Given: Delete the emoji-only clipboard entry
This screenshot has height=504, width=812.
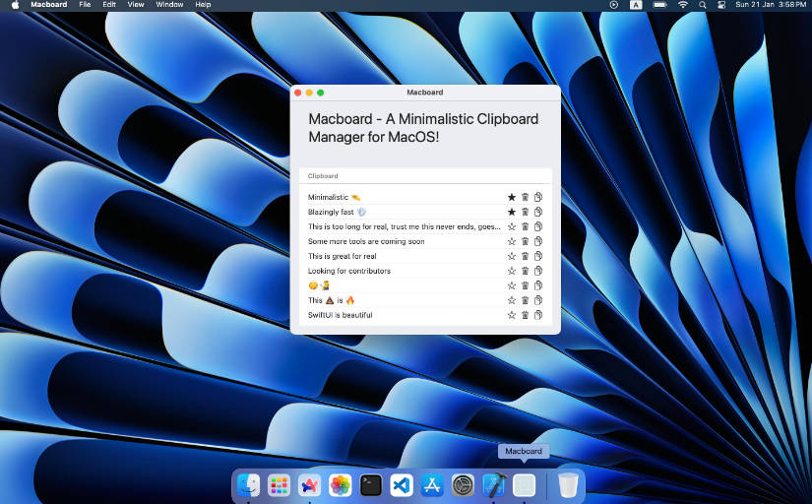Looking at the screenshot, I should click(x=526, y=285).
